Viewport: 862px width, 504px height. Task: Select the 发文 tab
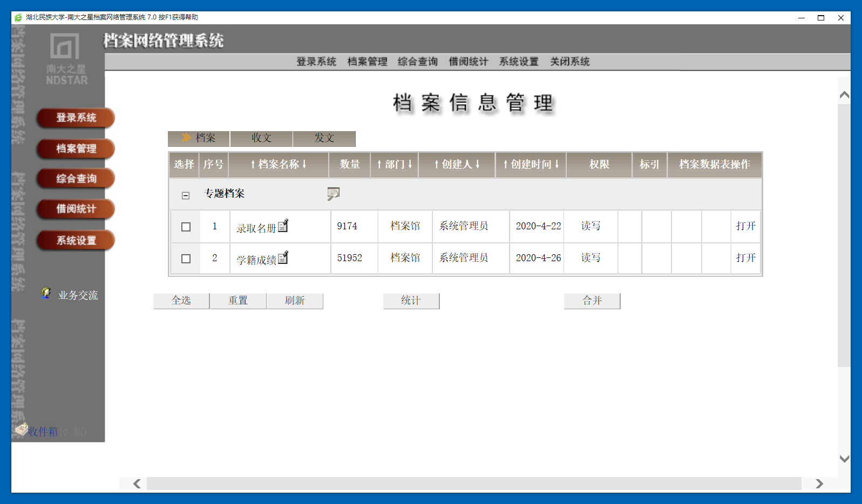coord(324,139)
